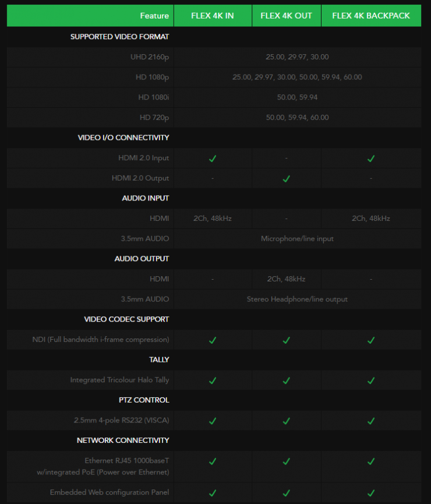Select the FLEX 4K BACKPACK column header

coord(371,16)
